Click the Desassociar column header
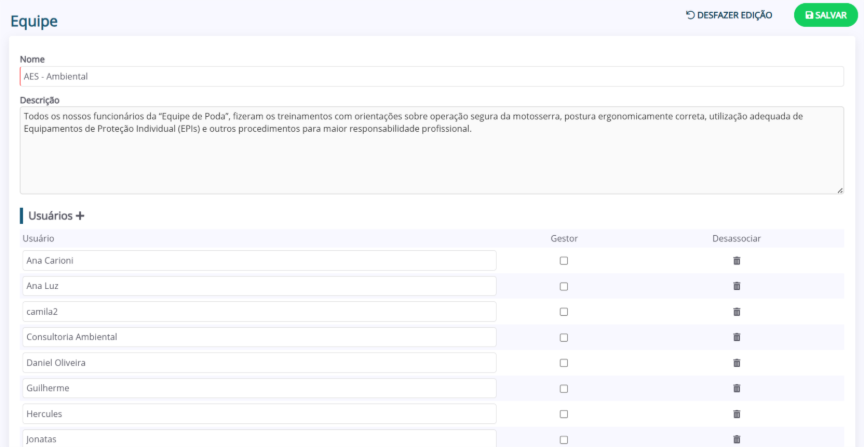Viewport: 864px width, 447px height. click(x=737, y=238)
